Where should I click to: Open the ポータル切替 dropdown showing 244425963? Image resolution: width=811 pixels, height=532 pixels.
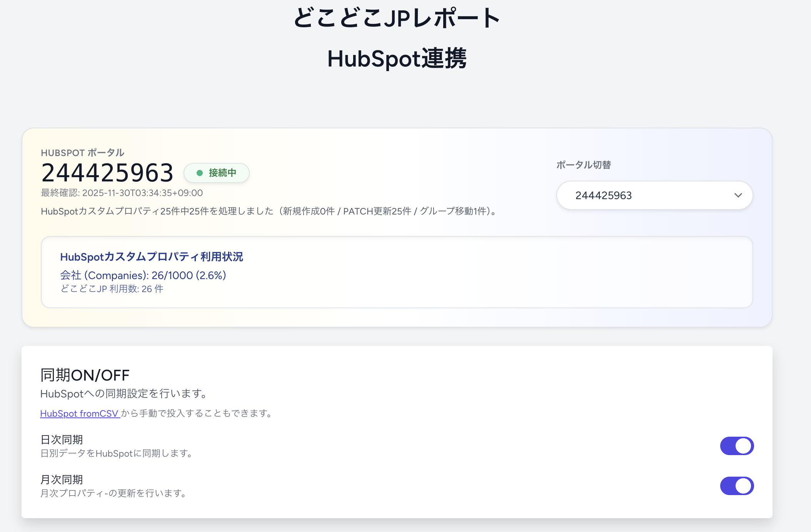pyautogui.click(x=654, y=195)
